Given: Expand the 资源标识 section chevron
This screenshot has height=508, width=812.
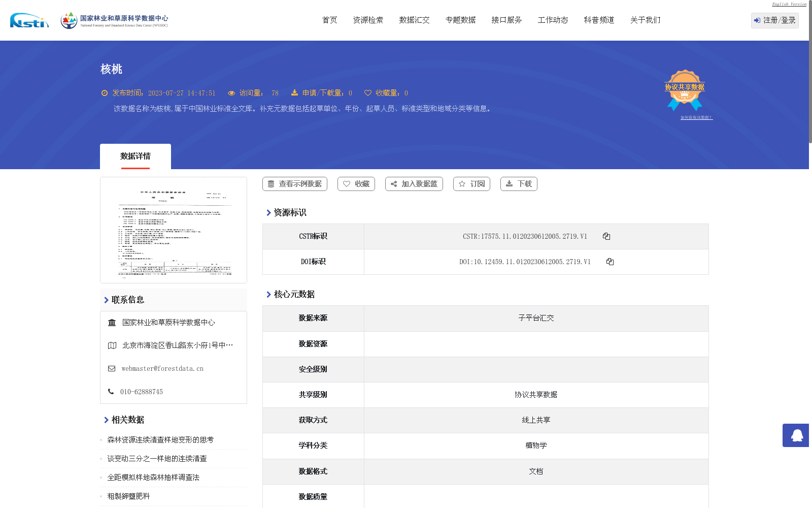Looking at the screenshot, I should point(268,213).
